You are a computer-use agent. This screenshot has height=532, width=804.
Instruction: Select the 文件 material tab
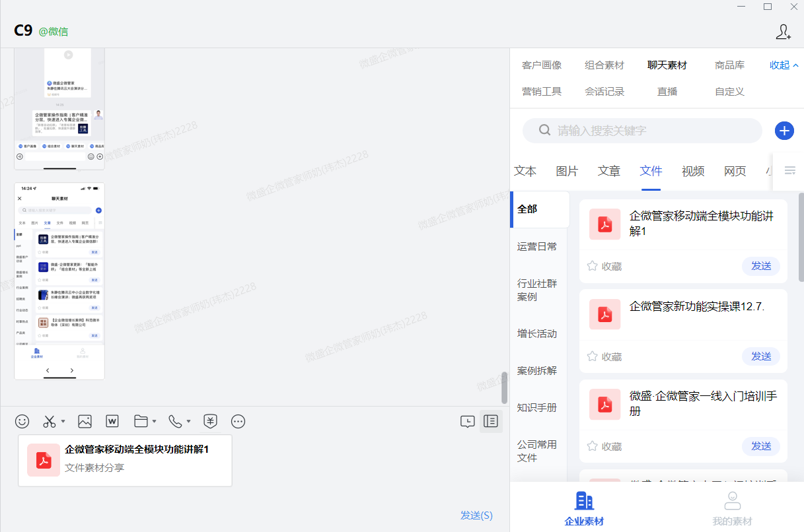(651, 171)
